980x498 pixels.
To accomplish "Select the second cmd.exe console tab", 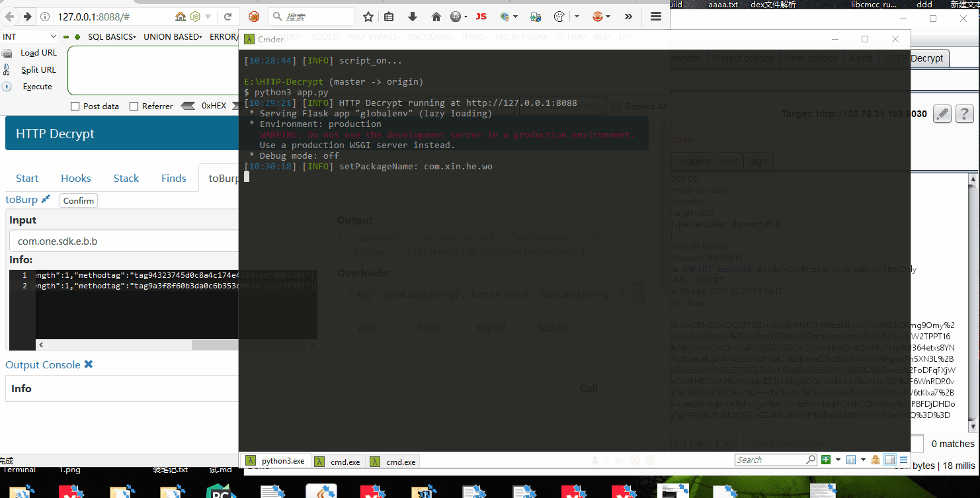I will pos(393,462).
